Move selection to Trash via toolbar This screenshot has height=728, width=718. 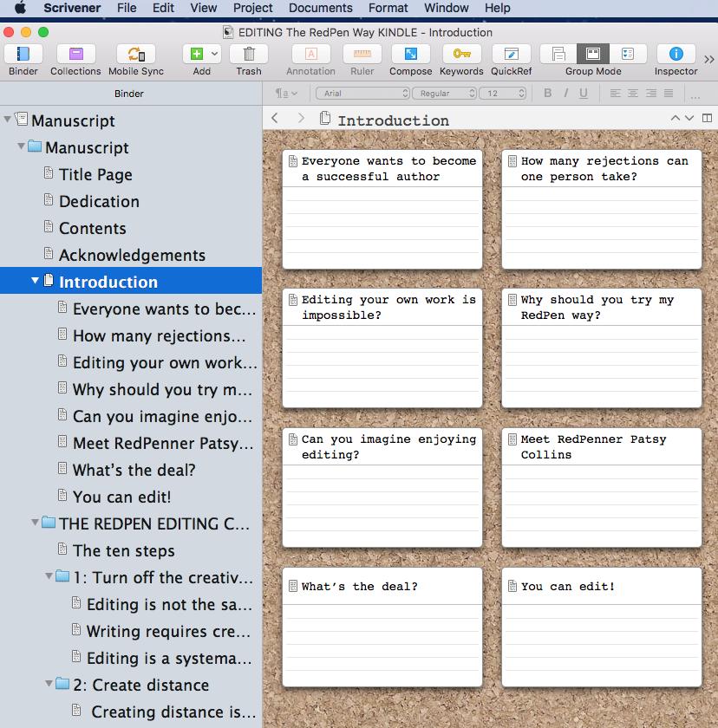click(249, 55)
